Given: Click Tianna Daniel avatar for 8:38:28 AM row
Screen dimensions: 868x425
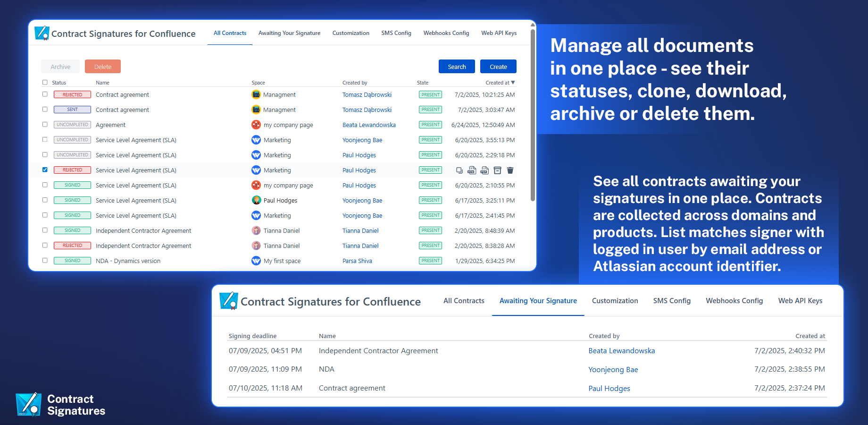Looking at the screenshot, I should (x=256, y=246).
